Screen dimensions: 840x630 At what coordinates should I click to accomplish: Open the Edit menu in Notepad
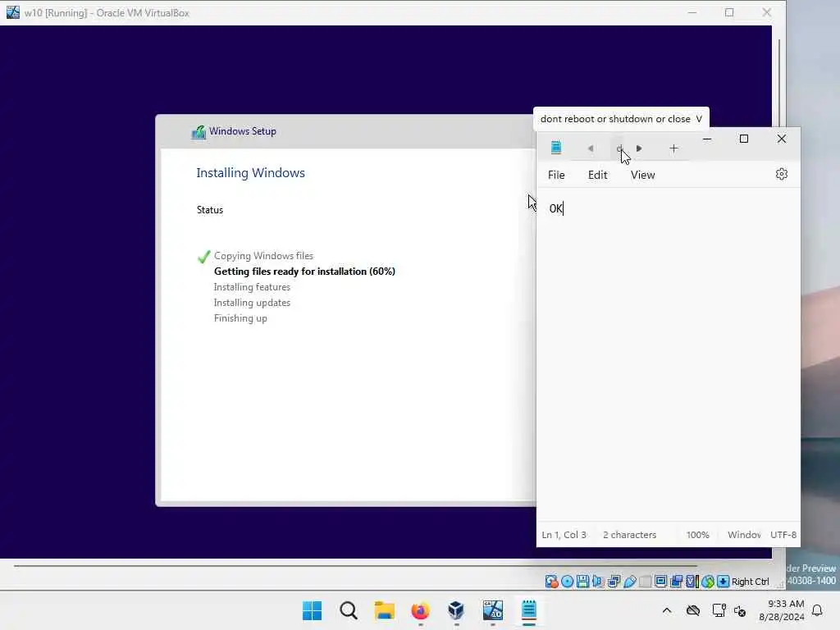pyautogui.click(x=598, y=176)
